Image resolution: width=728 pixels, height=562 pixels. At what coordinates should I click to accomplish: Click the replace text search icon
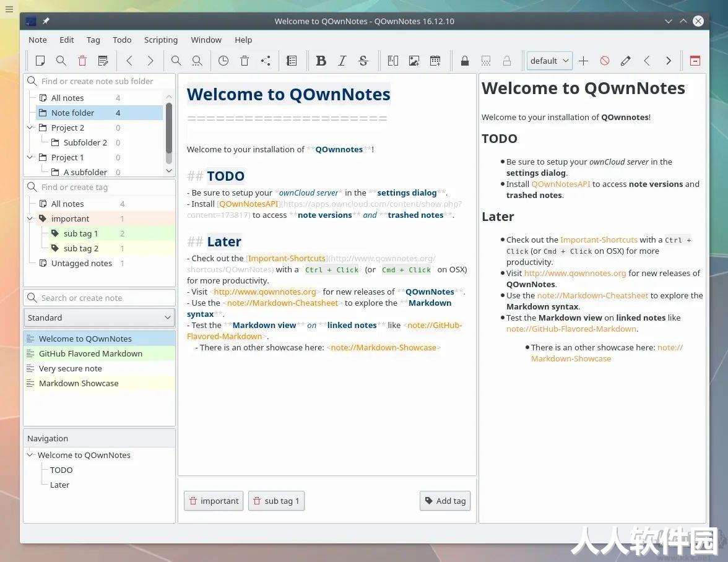(x=197, y=61)
